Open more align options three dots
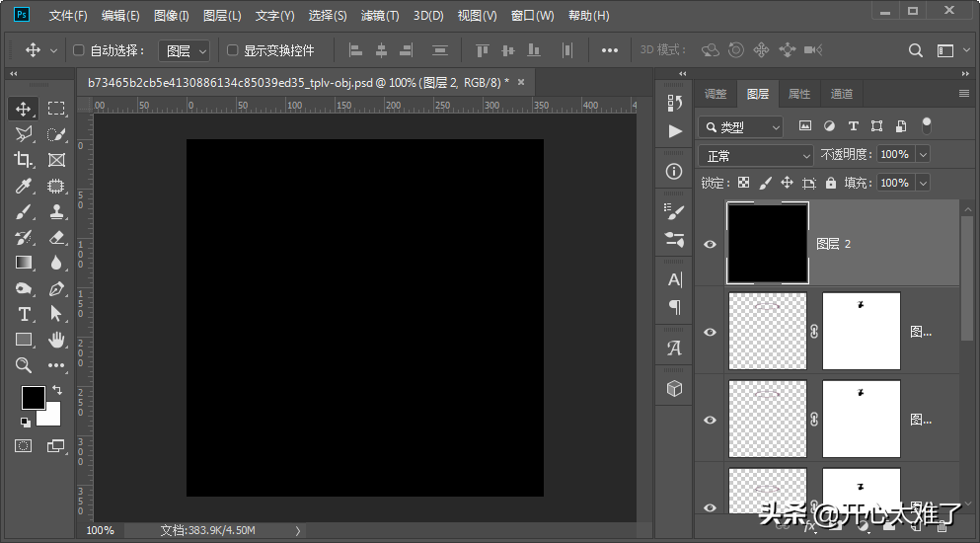Screen dimensions: 980x543 [x=609, y=50]
